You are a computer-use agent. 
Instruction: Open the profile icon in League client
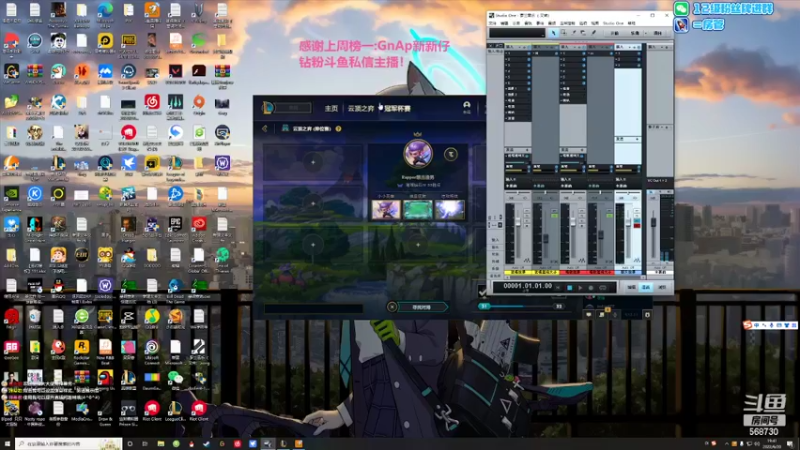(x=466, y=106)
